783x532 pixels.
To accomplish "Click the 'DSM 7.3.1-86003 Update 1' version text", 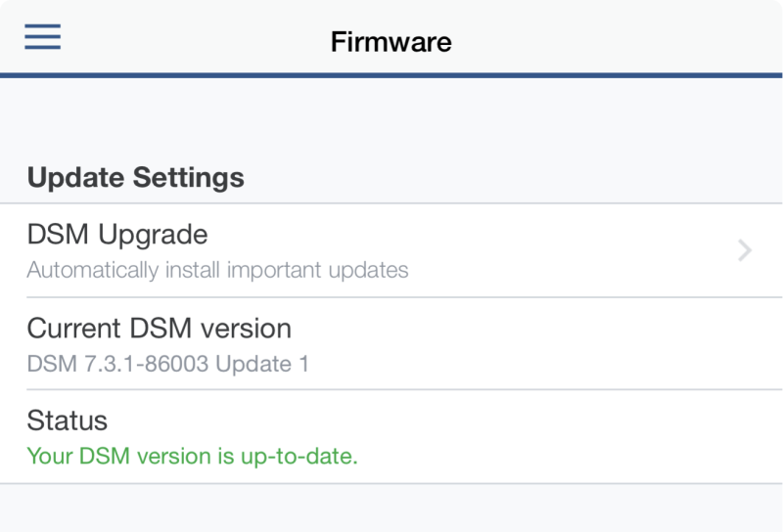I will [167, 364].
